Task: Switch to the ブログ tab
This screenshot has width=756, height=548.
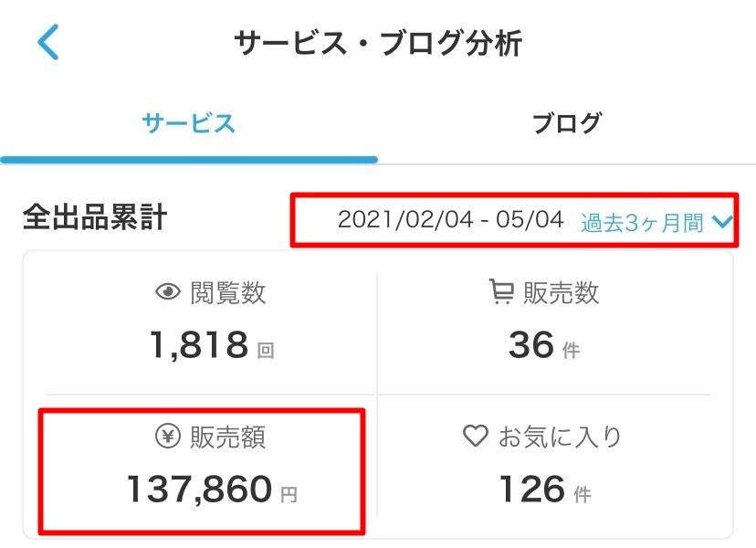Action: pos(567,123)
